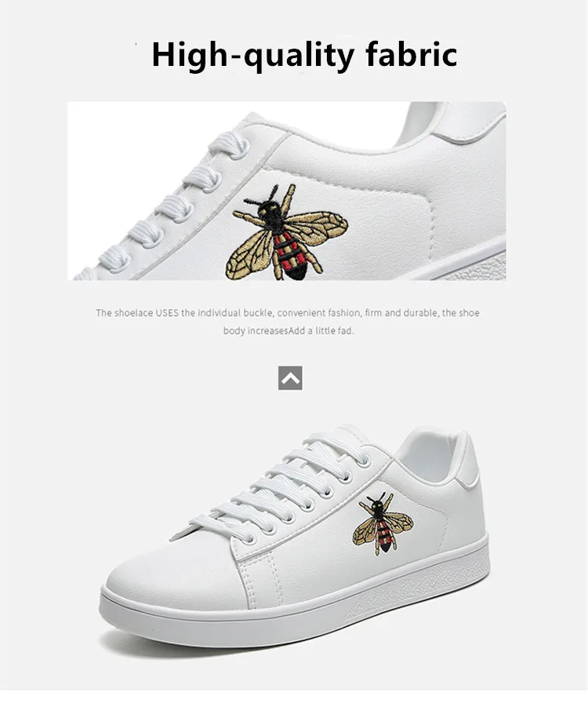Open the close-up sneaker banner image
This screenshot has width=588, height=725.
point(287,191)
